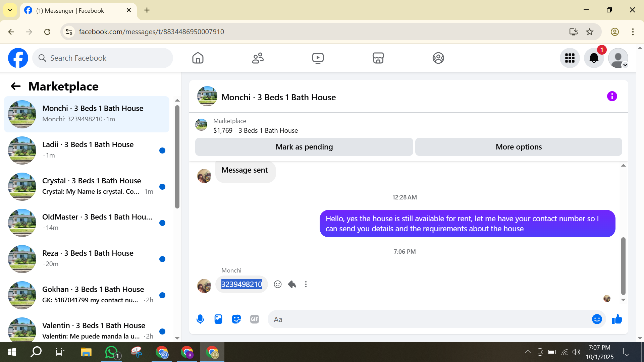Open the emoji picker in message box

click(597, 319)
